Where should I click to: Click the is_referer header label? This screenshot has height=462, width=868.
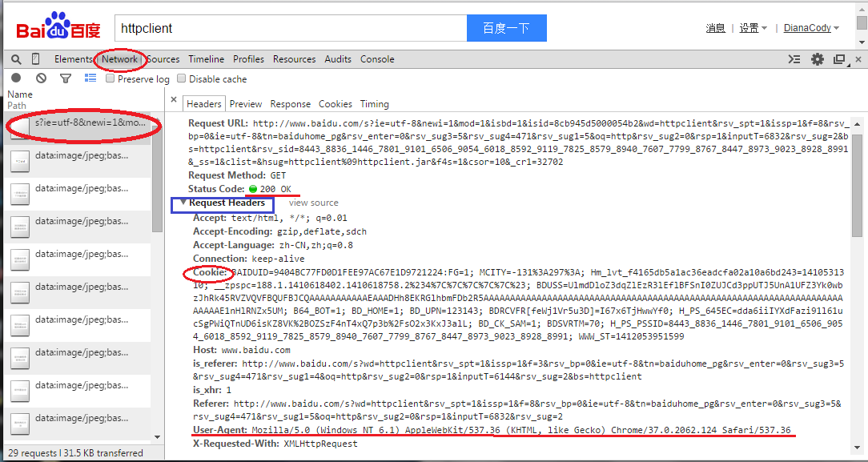point(215,364)
